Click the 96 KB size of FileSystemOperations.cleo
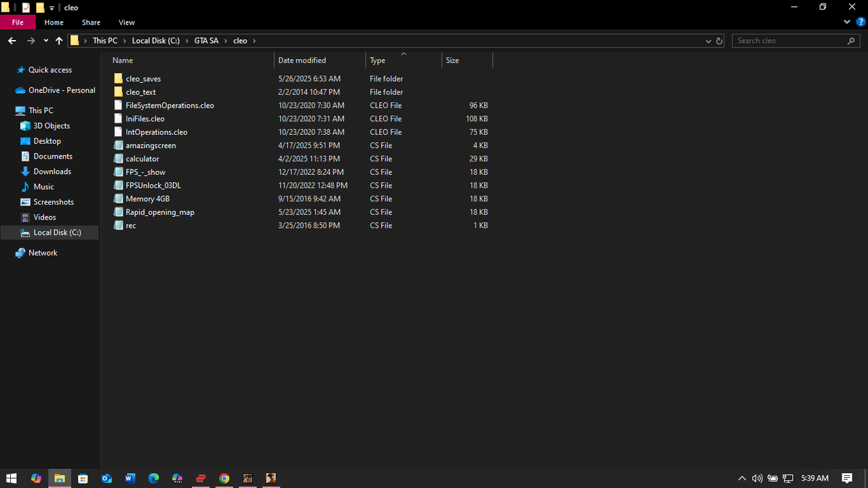 tap(479, 106)
